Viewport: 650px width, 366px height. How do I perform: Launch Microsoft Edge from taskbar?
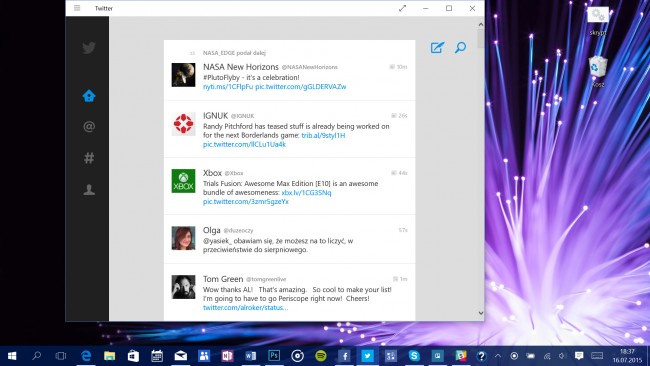86,356
